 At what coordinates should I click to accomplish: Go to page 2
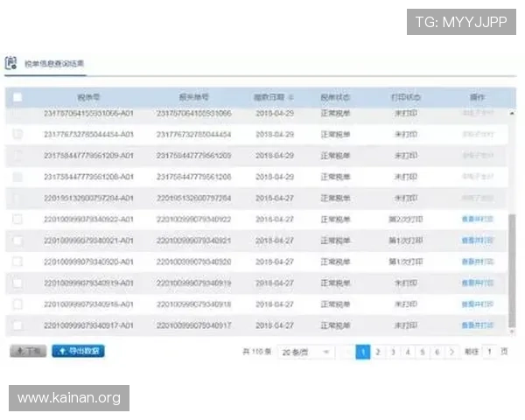[x=378, y=352]
